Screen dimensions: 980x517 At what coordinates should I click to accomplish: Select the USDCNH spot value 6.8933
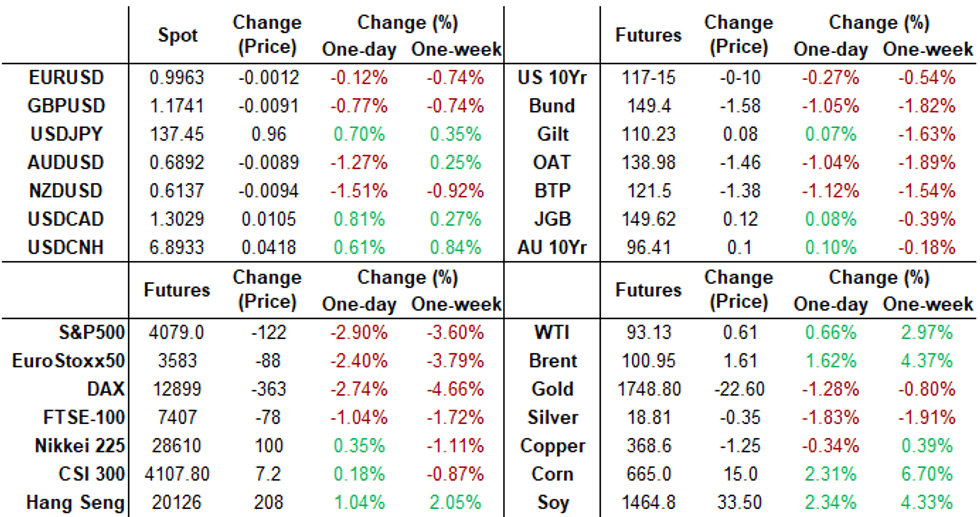point(178,247)
